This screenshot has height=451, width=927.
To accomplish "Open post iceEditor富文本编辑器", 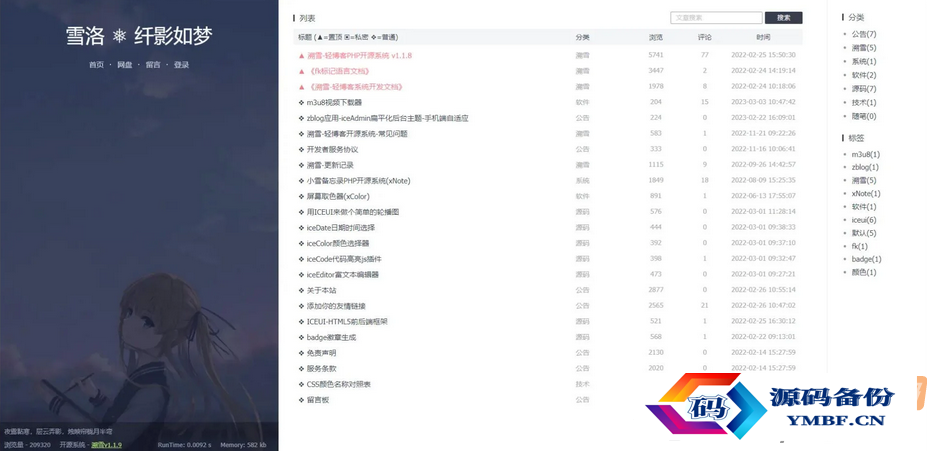I will [342, 274].
